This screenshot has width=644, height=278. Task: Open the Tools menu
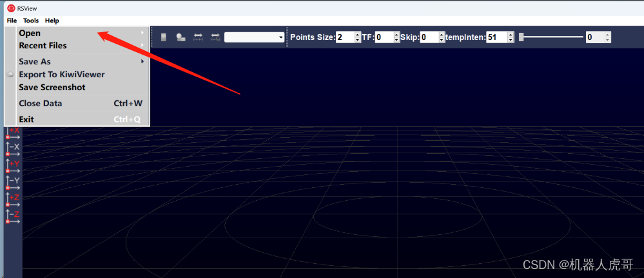31,21
